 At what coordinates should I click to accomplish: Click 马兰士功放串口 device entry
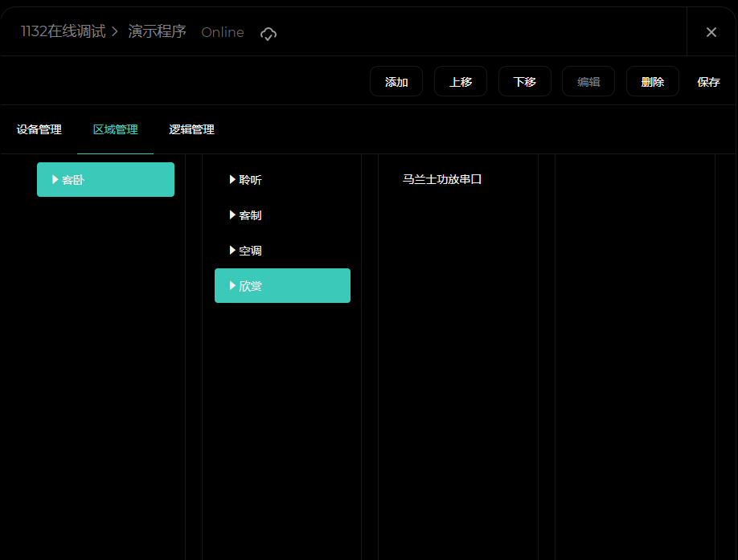pyautogui.click(x=442, y=179)
